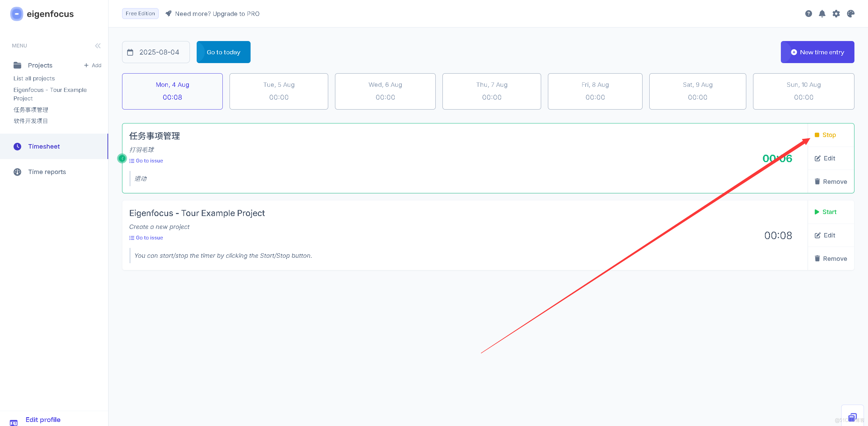Add a new project from sidebar
The height and width of the screenshot is (426, 868).
[x=93, y=65]
